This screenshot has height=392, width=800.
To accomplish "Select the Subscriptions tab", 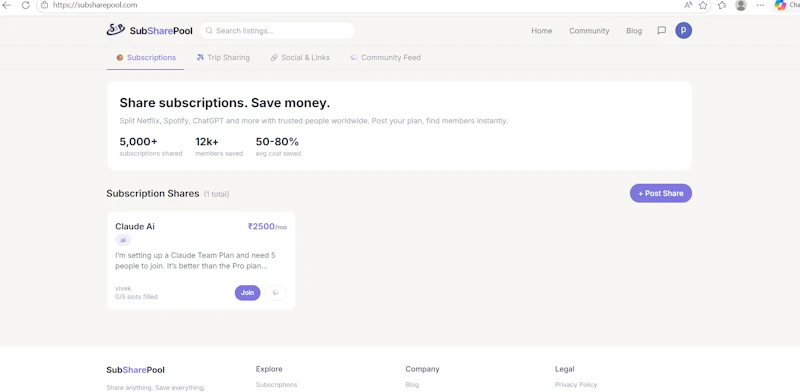I will [145, 58].
